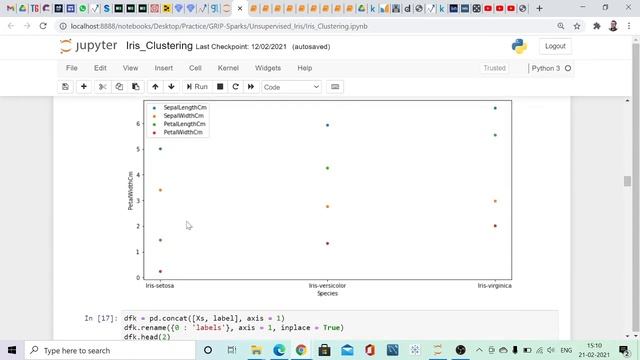Open the Chrome three-dot menu
The width and height of the screenshot is (640, 360).
click(x=629, y=26)
